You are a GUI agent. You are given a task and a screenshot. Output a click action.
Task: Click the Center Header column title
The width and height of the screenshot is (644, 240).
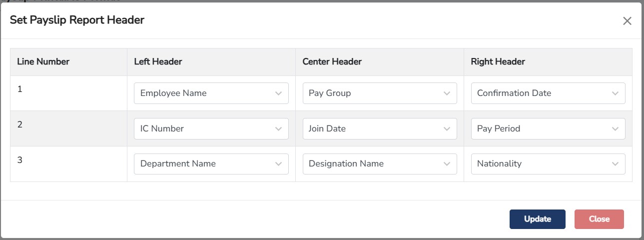(x=332, y=62)
